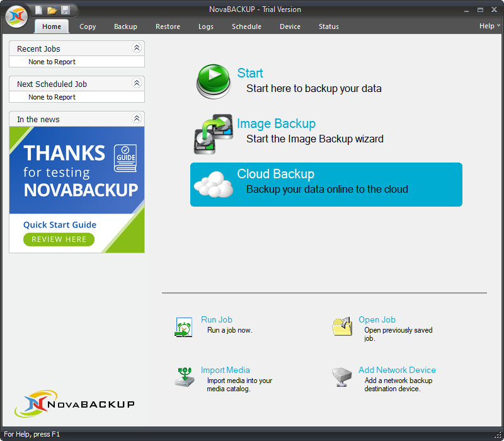Switch to the Logs tab
The height and width of the screenshot is (441, 504).
pyautogui.click(x=206, y=26)
